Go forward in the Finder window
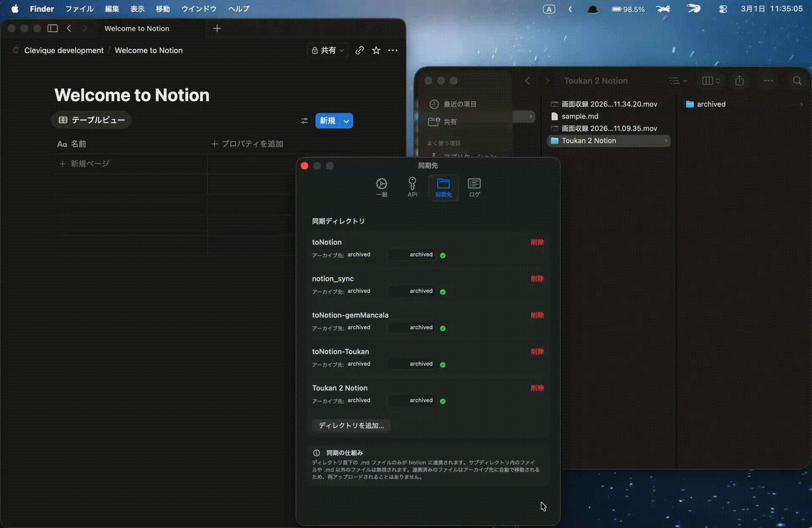Image resolution: width=812 pixels, height=528 pixels. point(547,81)
